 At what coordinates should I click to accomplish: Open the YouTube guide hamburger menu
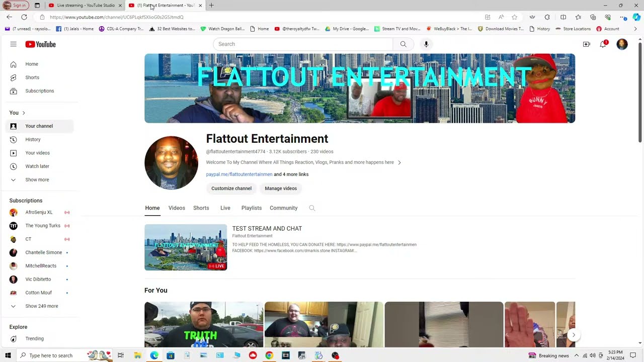(x=14, y=44)
